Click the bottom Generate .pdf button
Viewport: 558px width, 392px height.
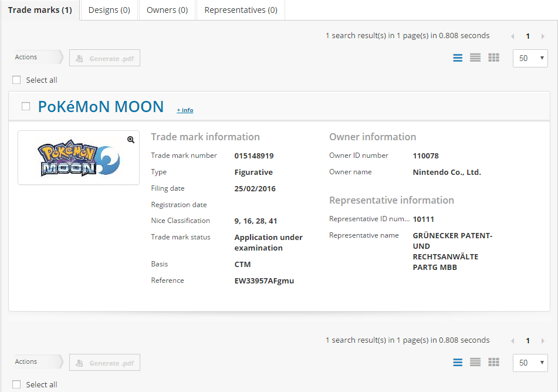coord(104,363)
